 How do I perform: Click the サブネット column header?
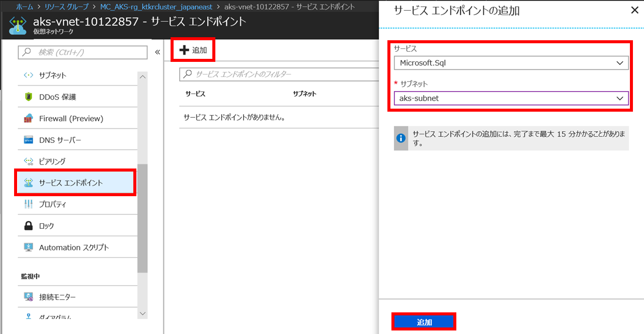tap(304, 94)
